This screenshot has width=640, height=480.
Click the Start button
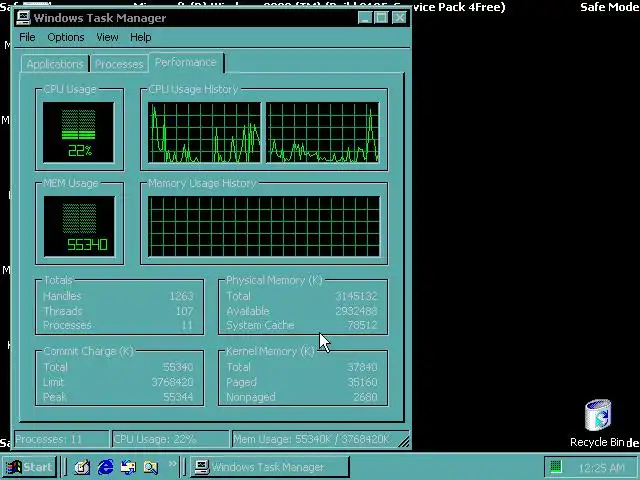point(29,467)
